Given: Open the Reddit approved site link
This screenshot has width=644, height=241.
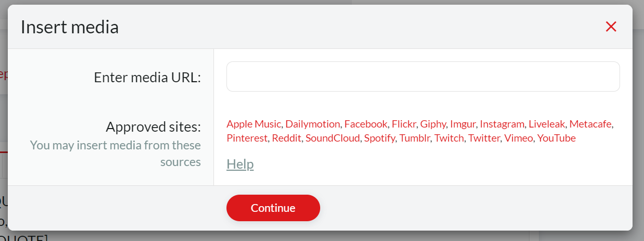Looking at the screenshot, I should [286, 138].
